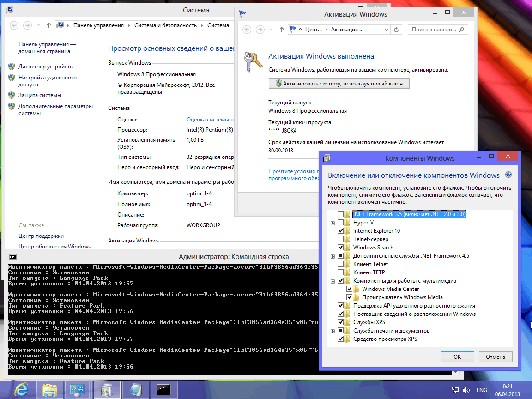This screenshot has height=399, width=532.
Task: Open recent locations dropdown in Система window
Action: click(38, 25)
